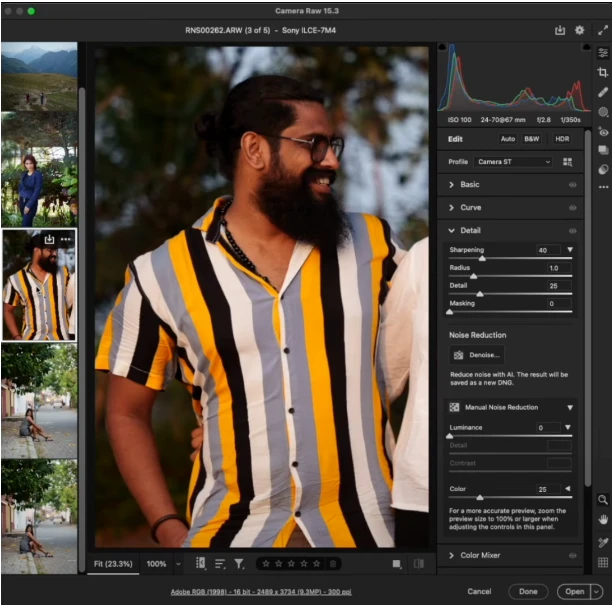
Task: Toggle visibility eye for Detail panel
Action: pos(573,231)
